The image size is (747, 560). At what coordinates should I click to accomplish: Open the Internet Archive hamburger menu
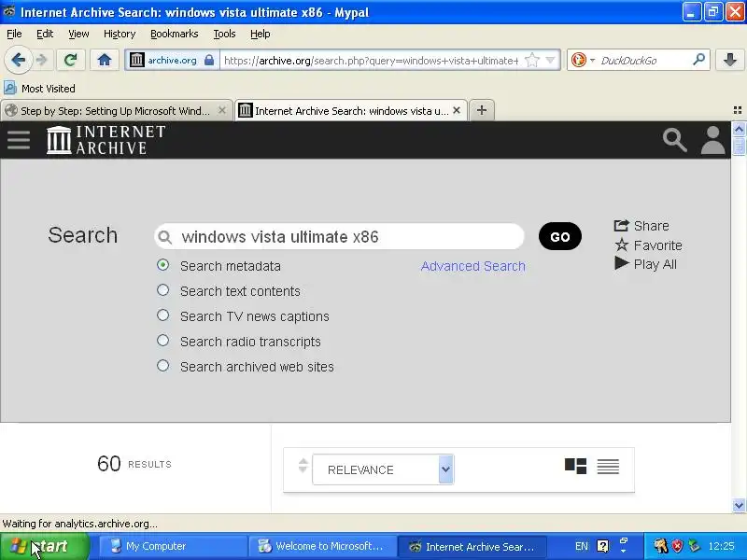19,140
